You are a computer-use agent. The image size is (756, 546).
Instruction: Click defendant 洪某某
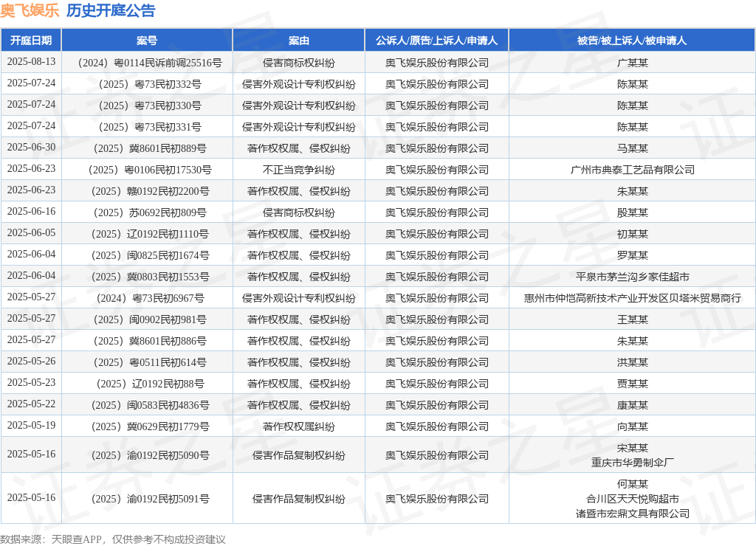coord(633,362)
